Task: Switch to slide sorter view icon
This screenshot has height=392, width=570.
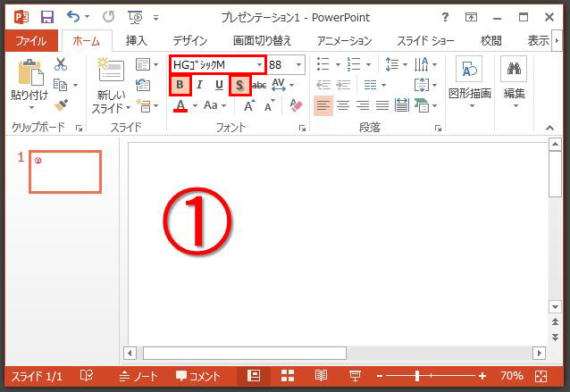Action: coord(288,376)
